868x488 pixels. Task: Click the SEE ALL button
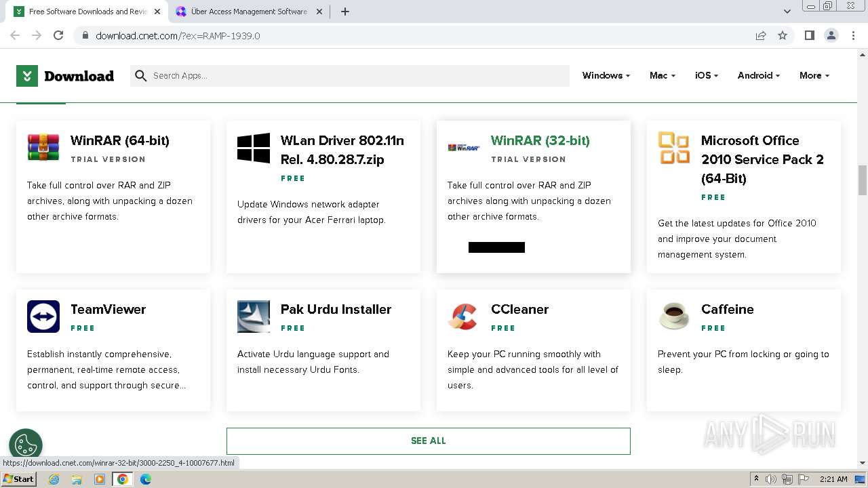428,441
